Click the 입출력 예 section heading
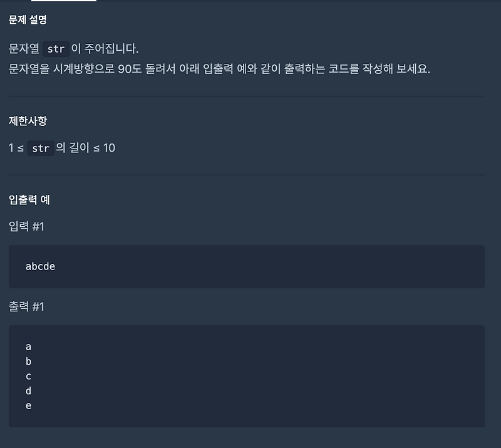Viewport: 501px width, 448px height. click(x=29, y=199)
